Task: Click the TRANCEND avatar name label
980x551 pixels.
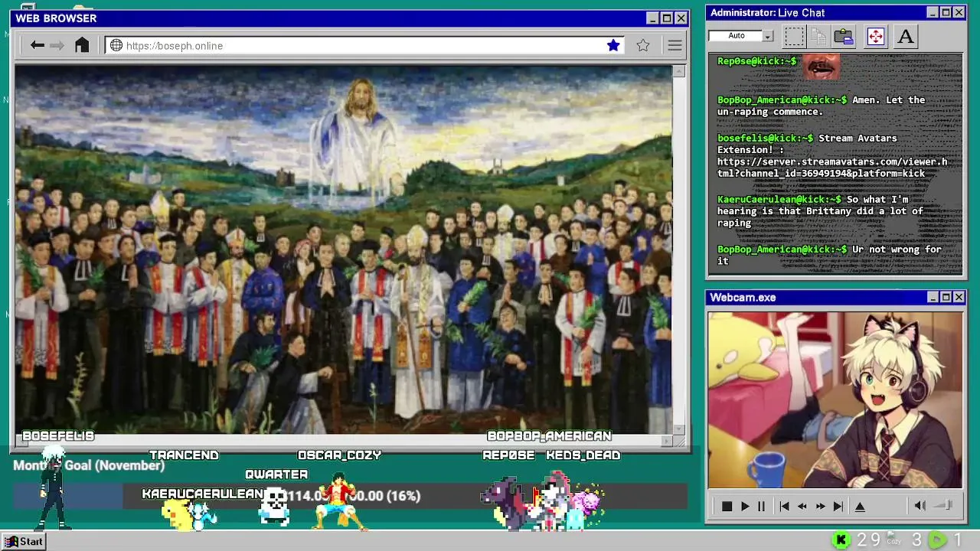Action: [x=184, y=455]
